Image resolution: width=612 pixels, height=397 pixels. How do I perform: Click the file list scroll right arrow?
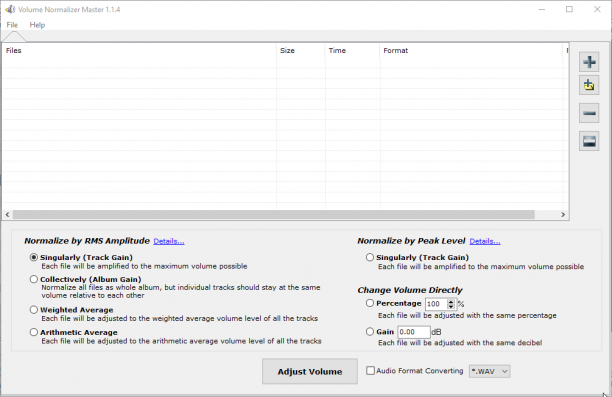click(563, 214)
